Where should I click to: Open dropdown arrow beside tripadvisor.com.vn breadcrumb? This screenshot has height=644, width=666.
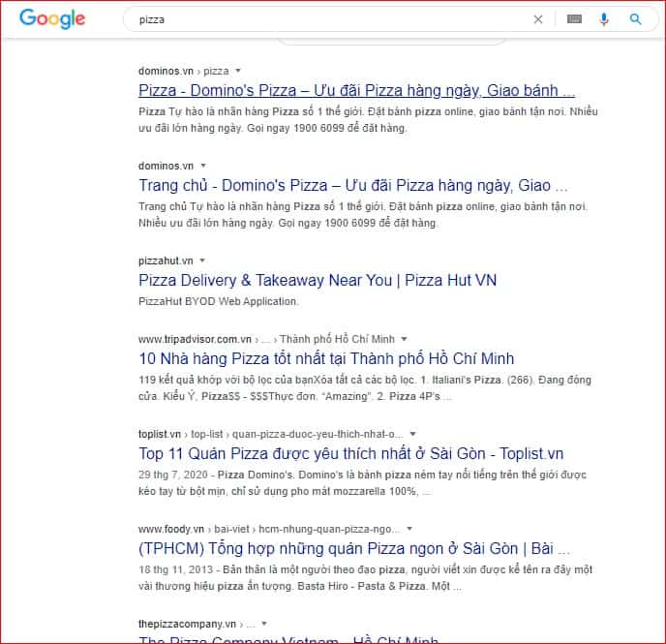(x=405, y=339)
